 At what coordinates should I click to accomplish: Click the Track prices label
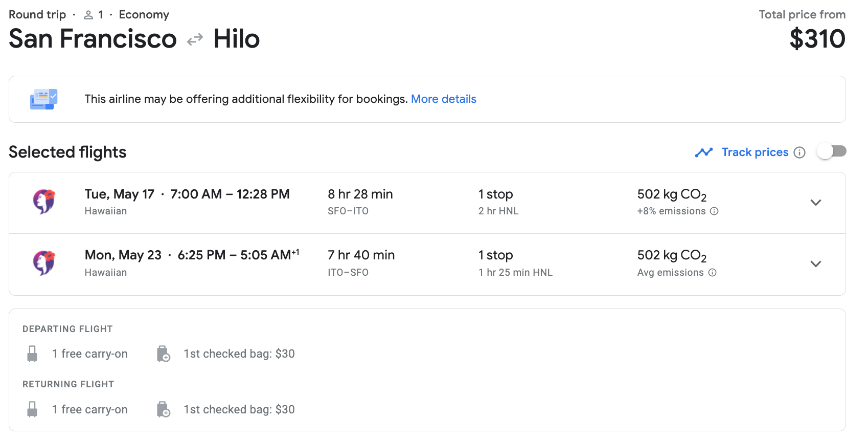pyautogui.click(x=755, y=152)
